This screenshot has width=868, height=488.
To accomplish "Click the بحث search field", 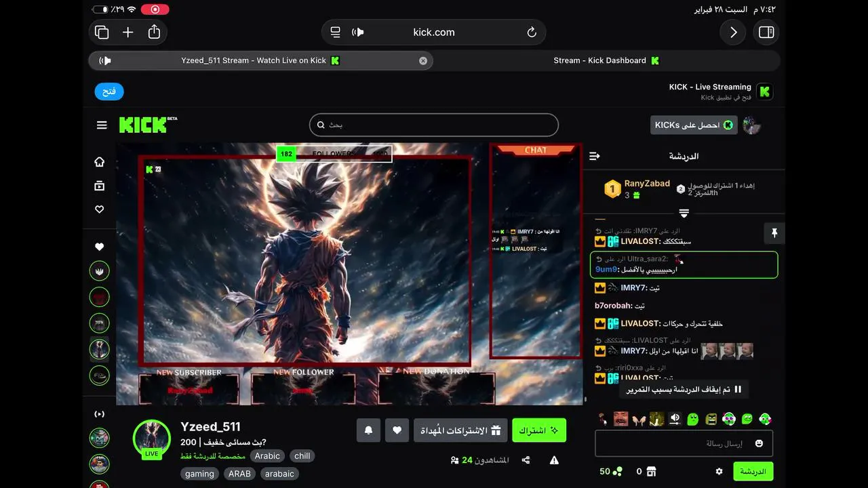I will [x=434, y=125].
